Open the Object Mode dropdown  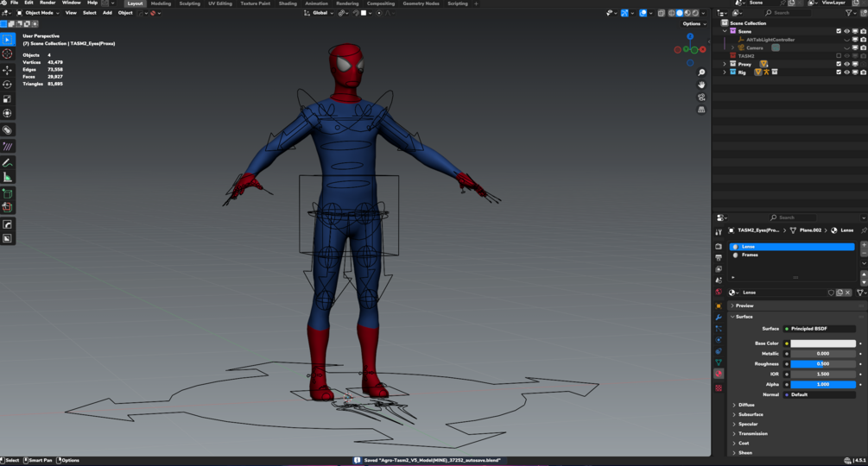pyautogui.click(x=39, y=13)
